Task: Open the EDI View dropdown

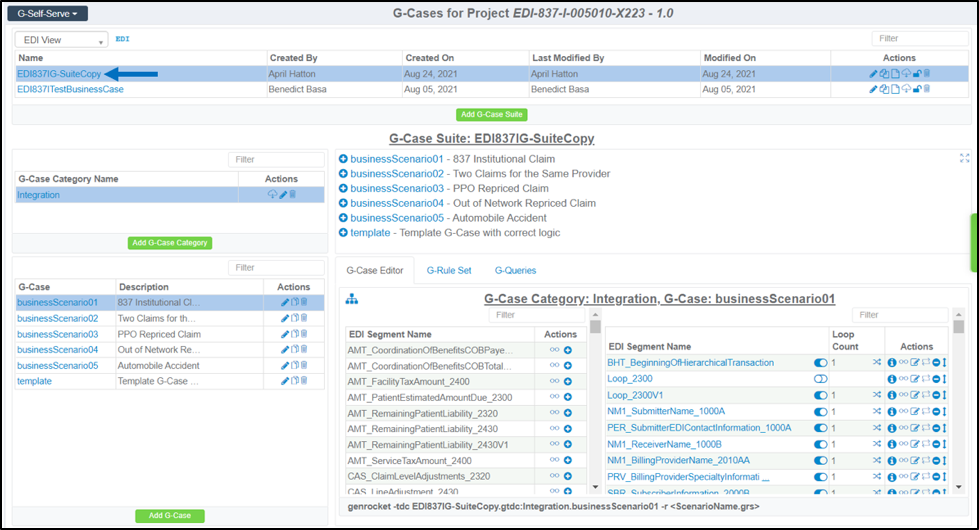Action: click(61, 40)
